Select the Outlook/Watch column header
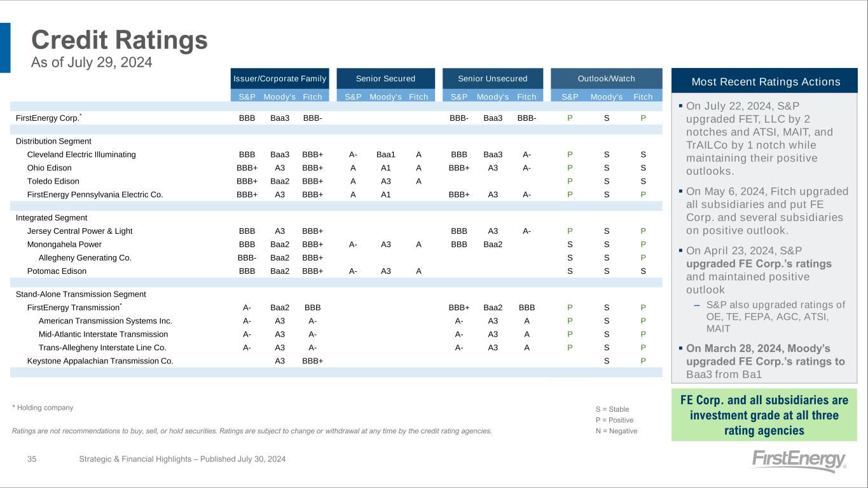Screen dimensions: 868x488 pos(606,79)
